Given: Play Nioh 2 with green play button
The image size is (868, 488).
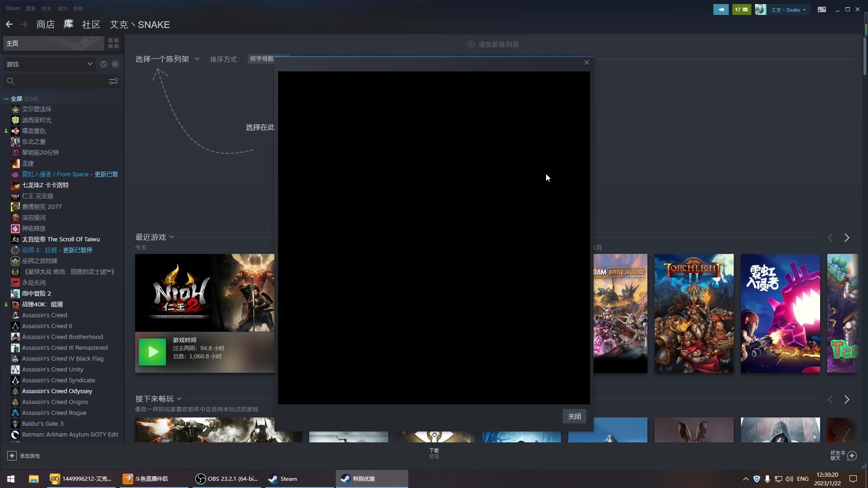Looking at the screenshot, I should pyautogui.click(x=152, y=352).
